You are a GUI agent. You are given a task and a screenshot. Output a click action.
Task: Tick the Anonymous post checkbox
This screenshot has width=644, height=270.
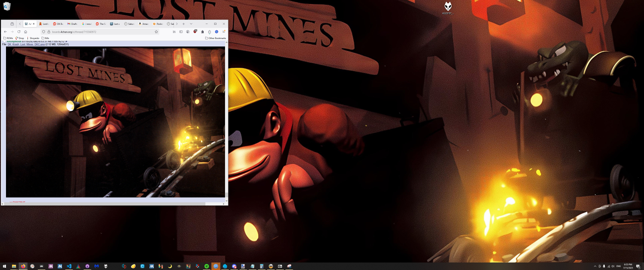[4, 41]
